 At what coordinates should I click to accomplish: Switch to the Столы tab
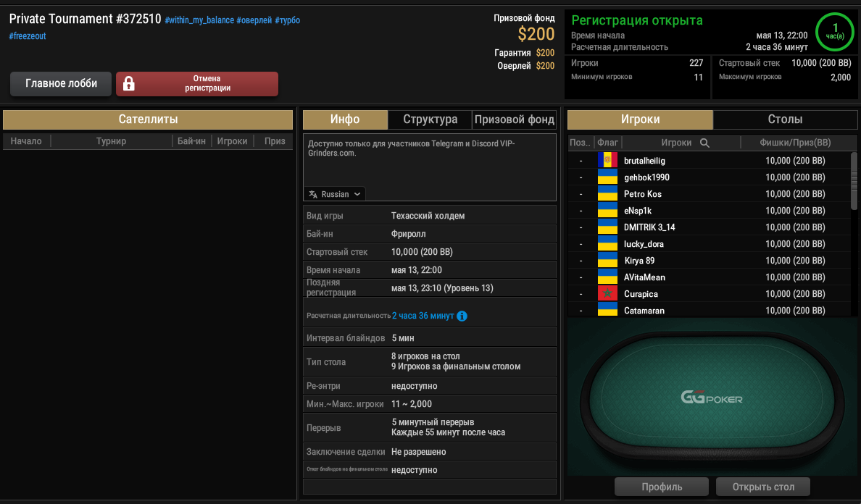785,119
